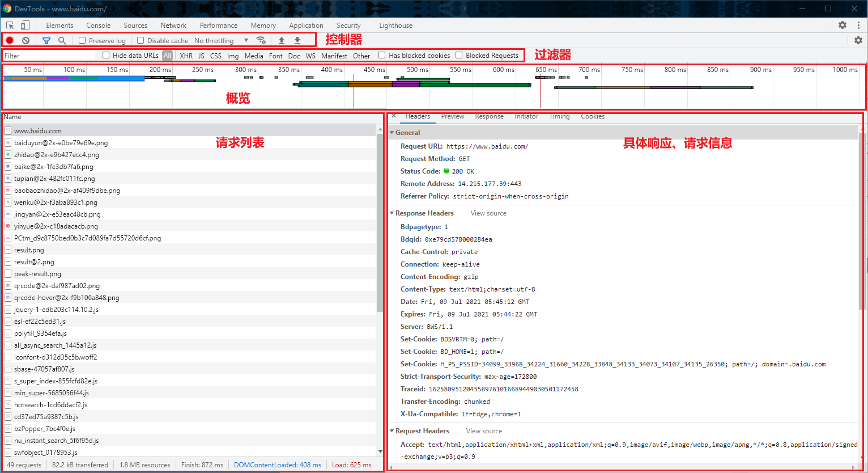Export HAR file download arrow icon
Image resolution: width=868 pixels, height=473 pixels.
[297, 40]
